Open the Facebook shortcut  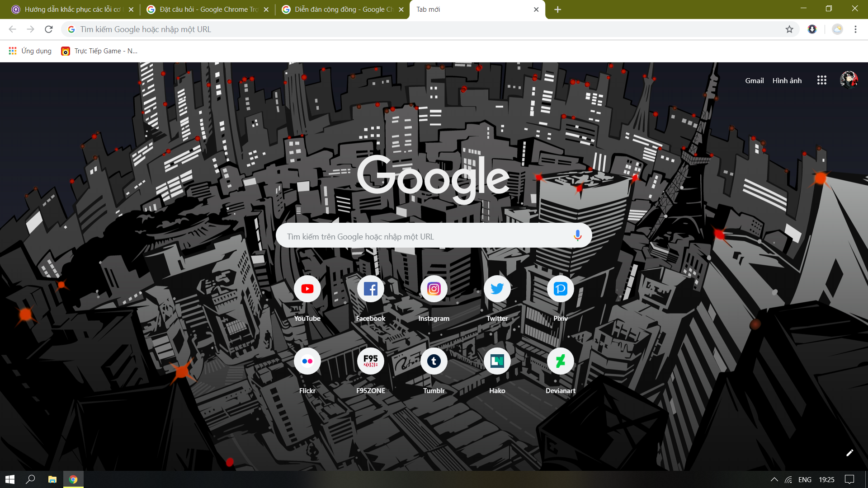371,289
